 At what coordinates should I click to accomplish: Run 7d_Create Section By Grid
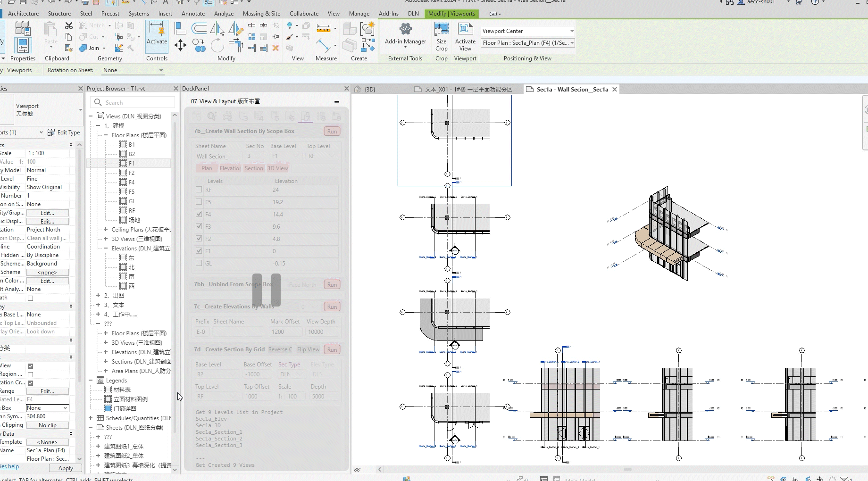[x=332, y=350]
